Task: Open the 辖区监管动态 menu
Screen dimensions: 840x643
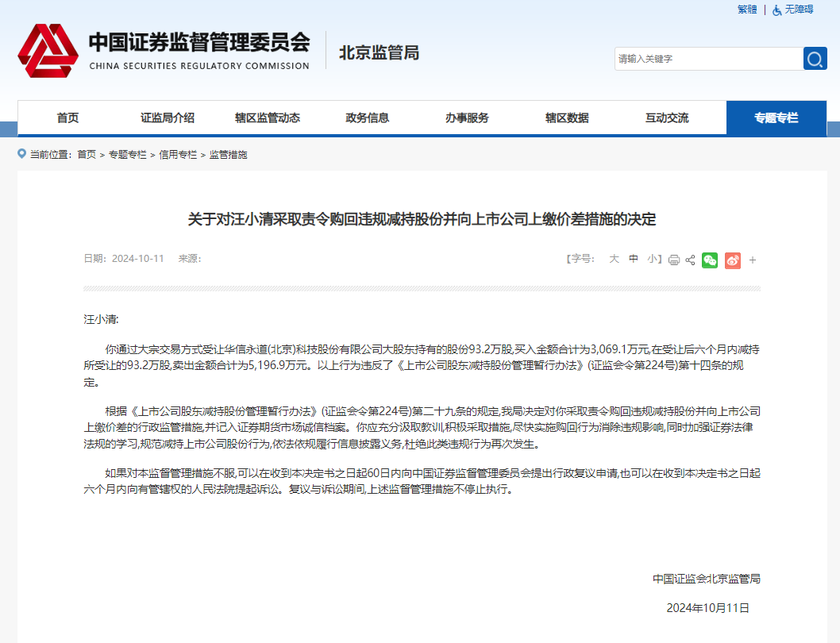Action: pyautogui.click(x=268, y=118)
